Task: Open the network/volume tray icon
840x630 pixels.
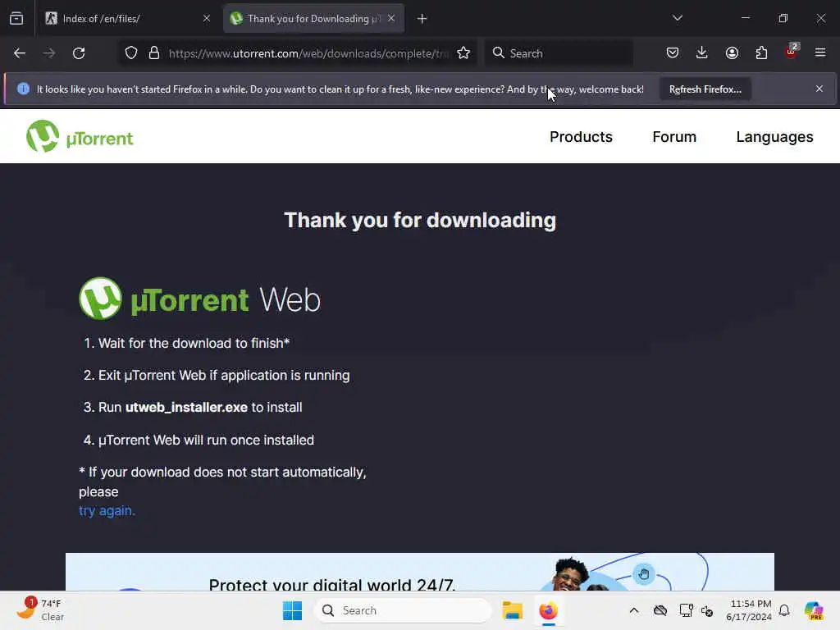Action: (707, 610)
